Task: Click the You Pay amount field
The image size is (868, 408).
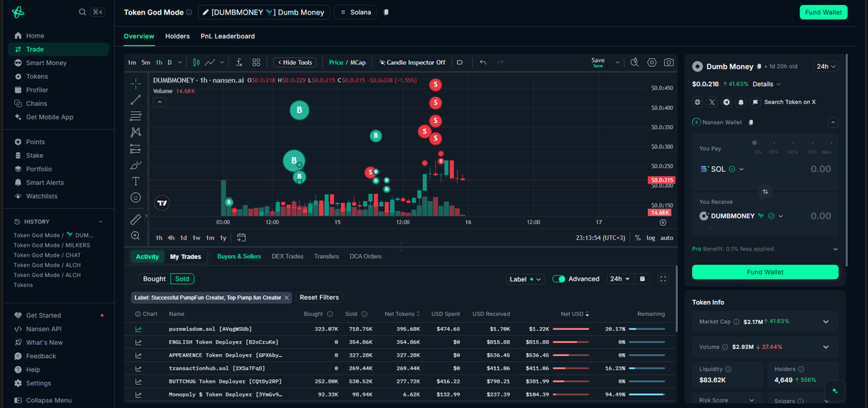Action: coord(820,169)
